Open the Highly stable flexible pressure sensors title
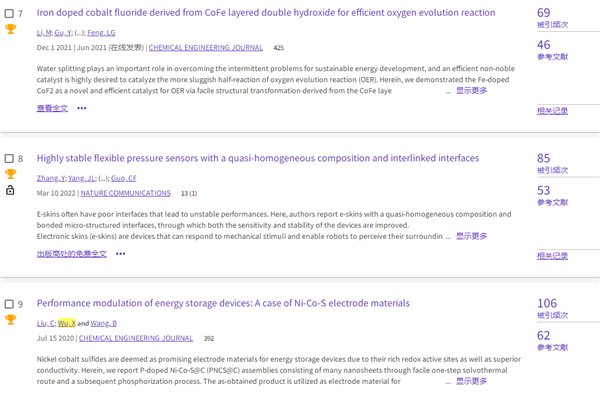600x393 pixels. point(258,158)
